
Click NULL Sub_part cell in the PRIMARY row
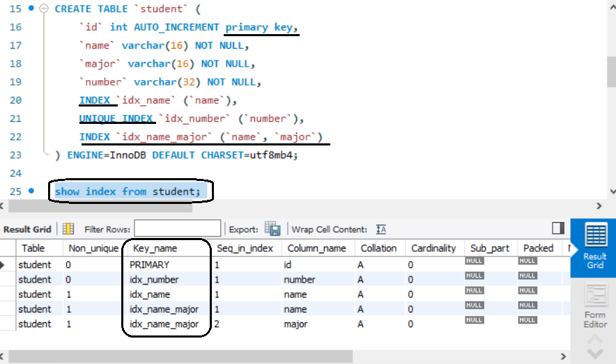point(474,261)
